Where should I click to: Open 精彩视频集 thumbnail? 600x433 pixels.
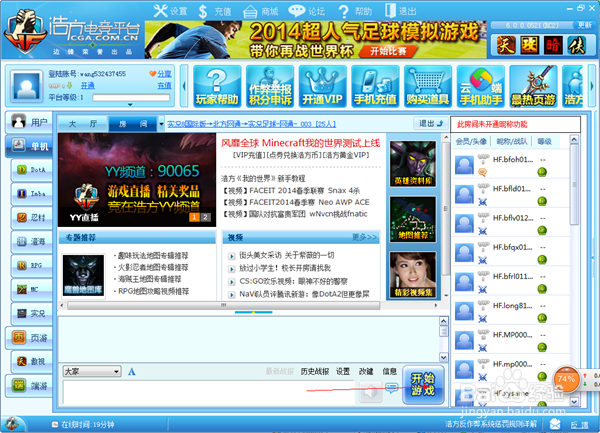[413, 275]
